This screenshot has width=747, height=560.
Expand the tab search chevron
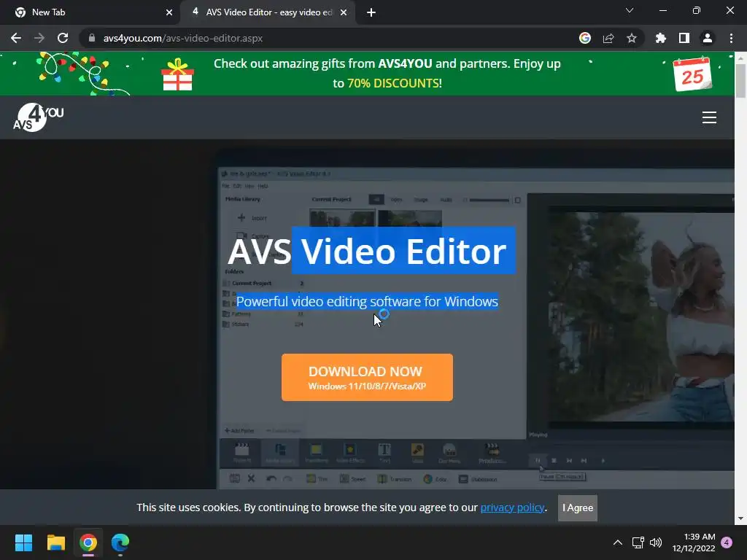(x=630, y=10)
